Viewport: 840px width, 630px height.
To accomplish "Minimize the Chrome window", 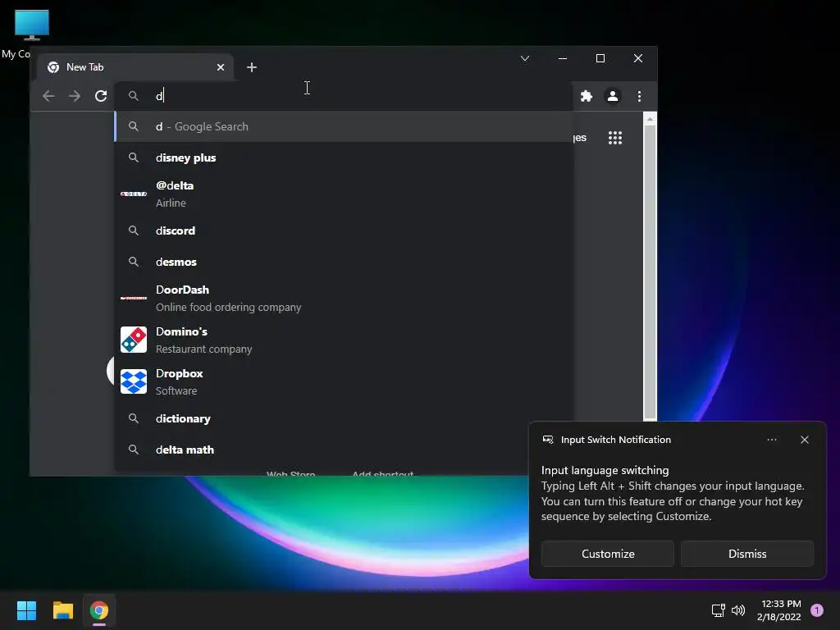I will pyautogui.click(x=563, y=58).
